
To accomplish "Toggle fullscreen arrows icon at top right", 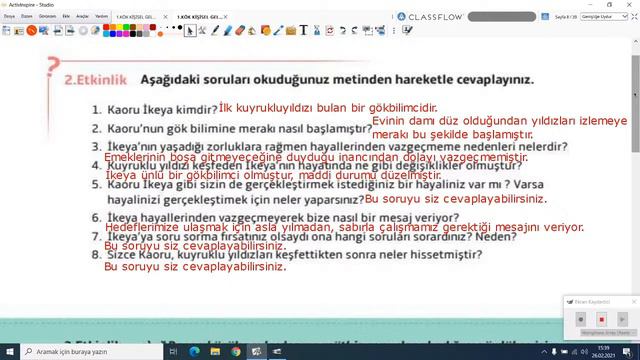I will 634,17.
